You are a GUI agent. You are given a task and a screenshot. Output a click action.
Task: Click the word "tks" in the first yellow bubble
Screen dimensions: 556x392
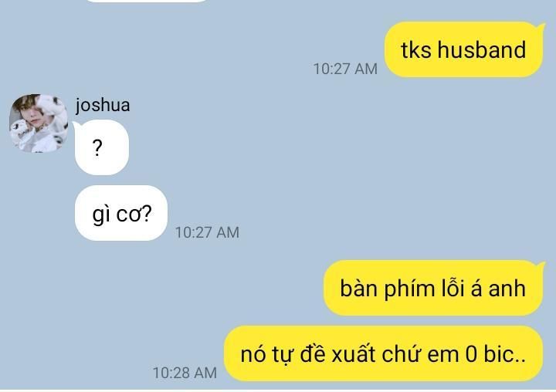click(x=415, y=50)
